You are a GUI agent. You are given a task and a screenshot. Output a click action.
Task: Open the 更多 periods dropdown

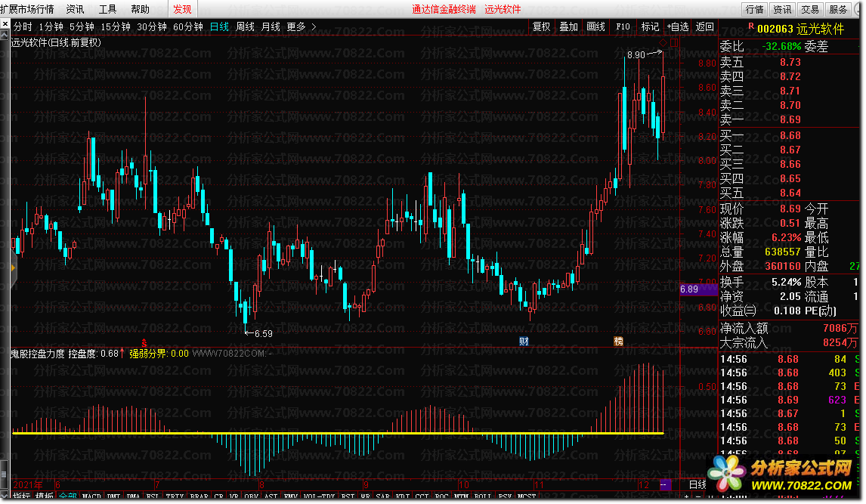296,26
